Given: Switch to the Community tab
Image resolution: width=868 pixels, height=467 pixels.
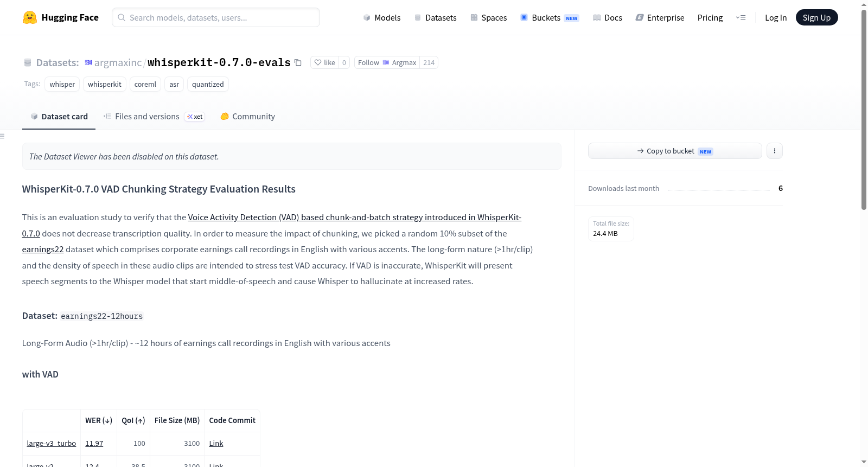Looking at the screenshot, I should [x=247, y=117].
